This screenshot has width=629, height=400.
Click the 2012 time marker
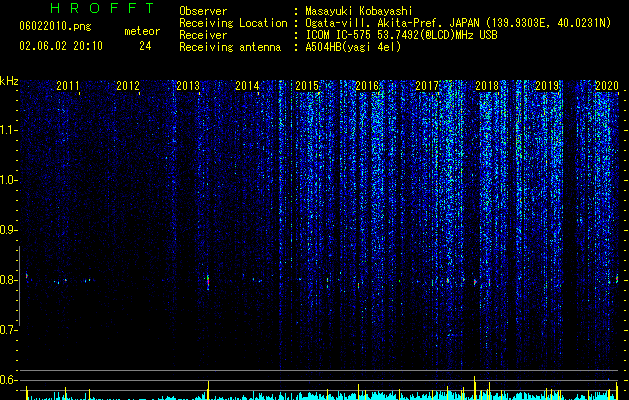coord(128,86)
